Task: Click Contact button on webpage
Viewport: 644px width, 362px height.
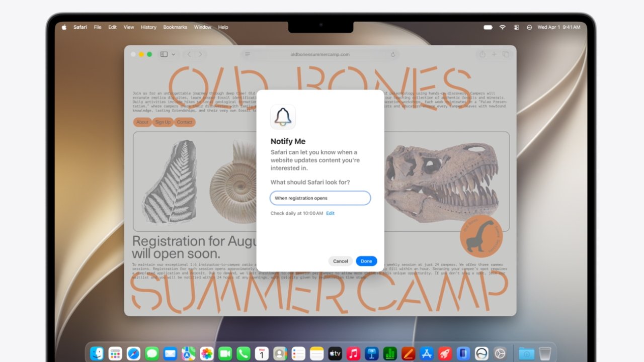Action: coord(185,122)
